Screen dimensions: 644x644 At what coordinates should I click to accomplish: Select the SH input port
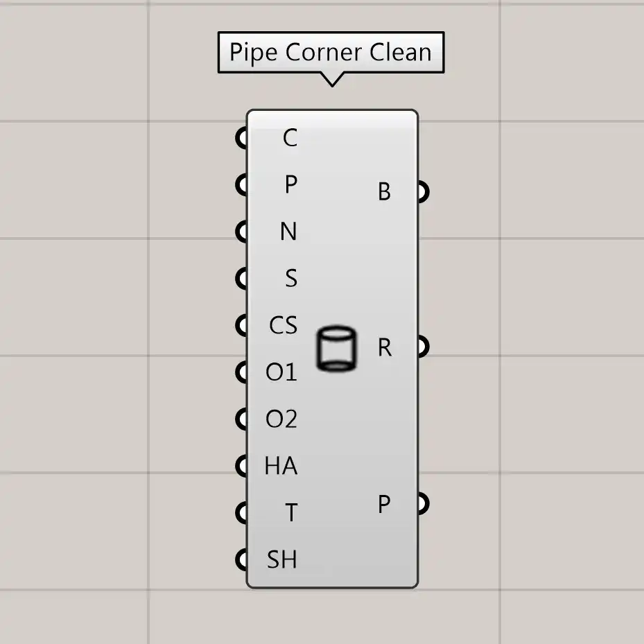pos(241,559)
